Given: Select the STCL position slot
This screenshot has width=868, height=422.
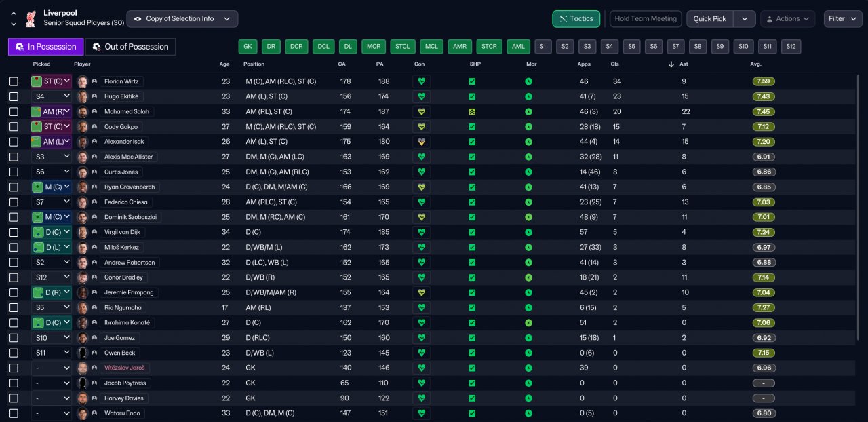Looking at the screenshot, I should click(402, 47).
